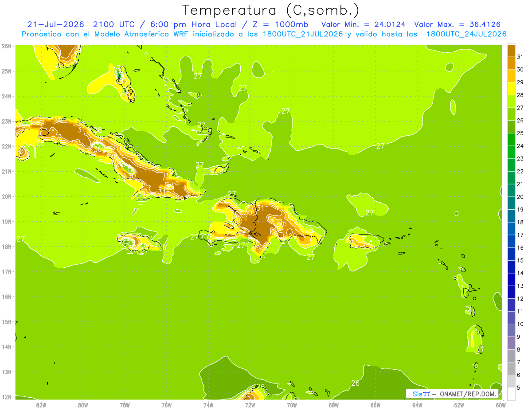Image resolution: width=532 pixels, height=411 pixels.
Task: Pick the gray legend segment between 6 and 7
Action: pos(511,369)
